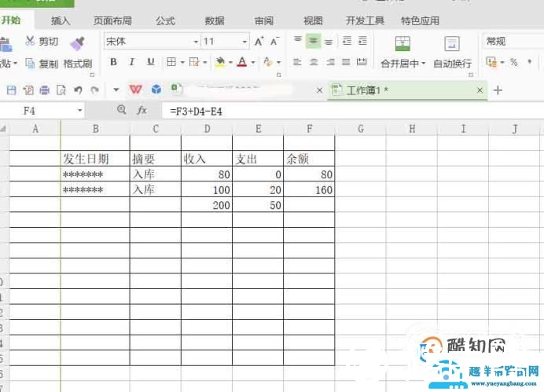The width and height of the screenshot is (544, 392).
Task: Toggle bold formatting
Action: [113, 62]
